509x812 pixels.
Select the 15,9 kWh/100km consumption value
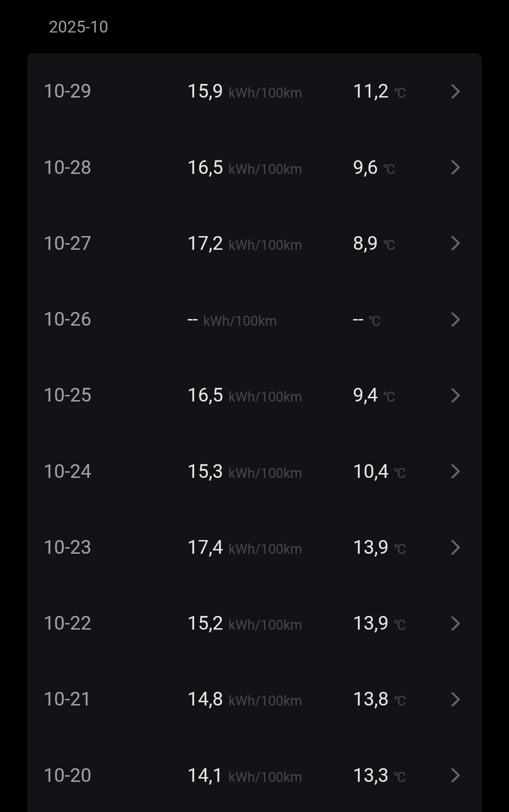pos(244,91)
